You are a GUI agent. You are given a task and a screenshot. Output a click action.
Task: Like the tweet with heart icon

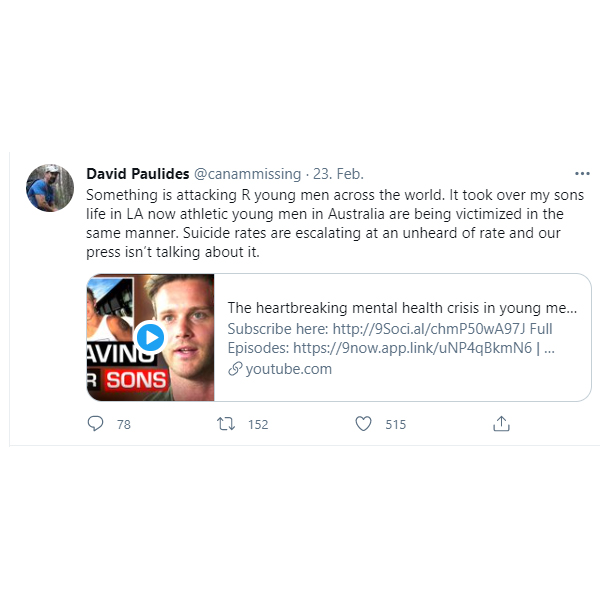point(363,424)
